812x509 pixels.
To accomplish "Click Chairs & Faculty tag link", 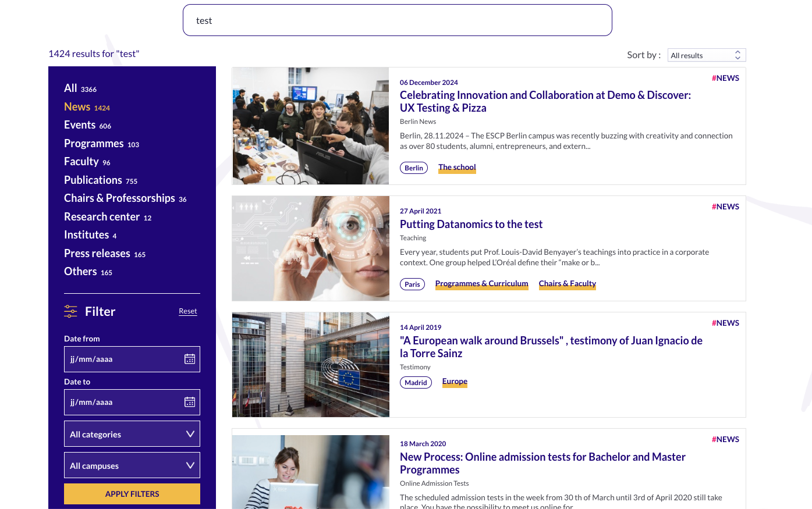I will point(568,284).
